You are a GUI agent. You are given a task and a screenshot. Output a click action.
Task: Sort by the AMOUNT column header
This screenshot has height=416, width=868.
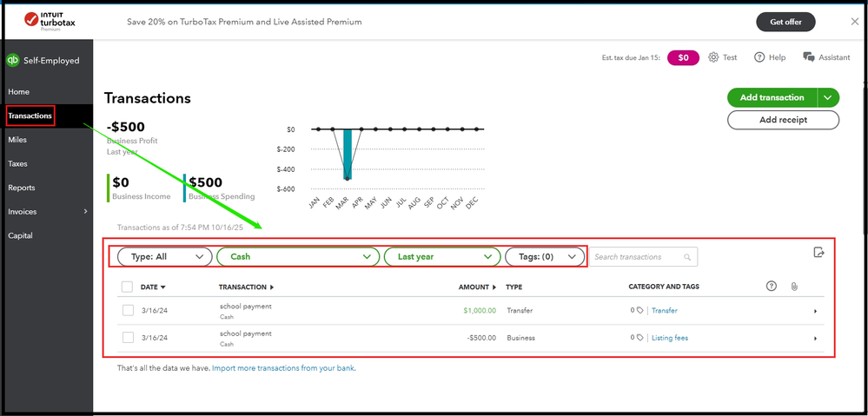pyautogui.click(x=477, y=287)
